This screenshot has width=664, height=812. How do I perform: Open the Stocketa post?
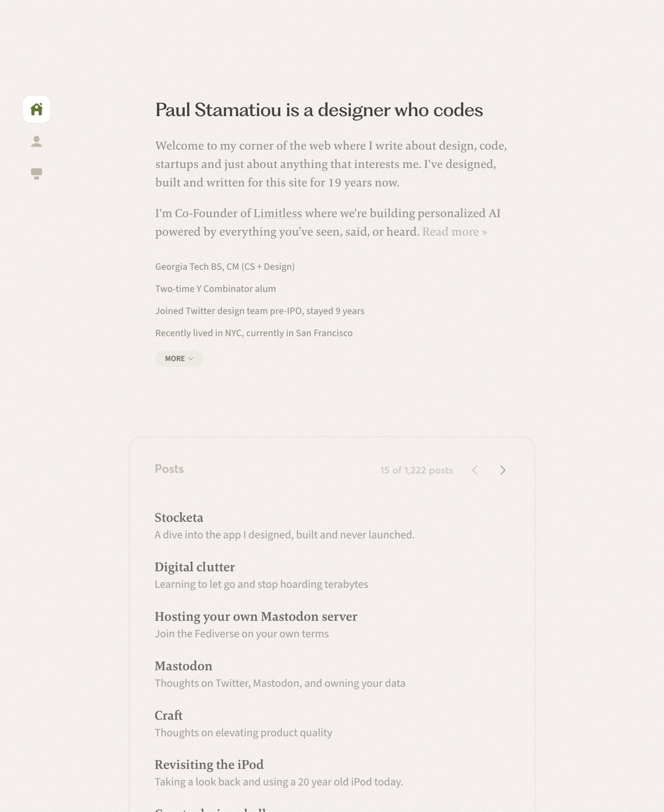[x=179, y=518]
